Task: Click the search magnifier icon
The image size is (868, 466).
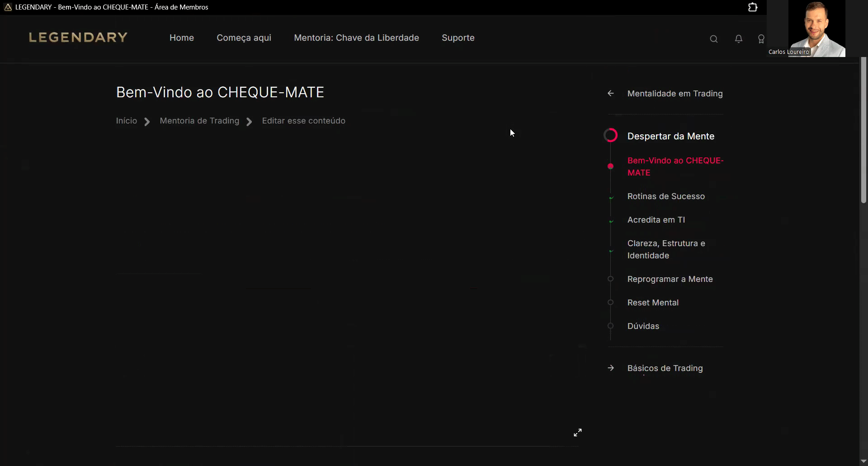Action: [x=713, y=39]
